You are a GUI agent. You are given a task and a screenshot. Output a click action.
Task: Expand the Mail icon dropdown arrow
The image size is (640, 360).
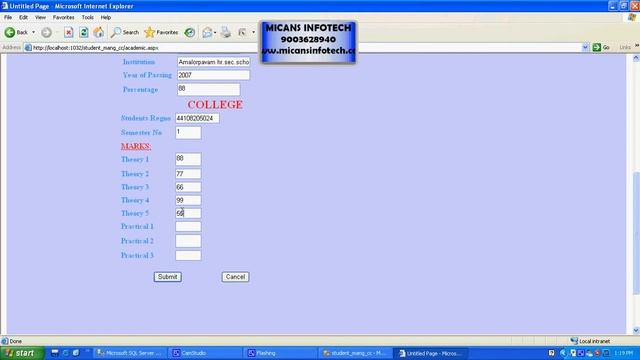click(x=215, y=32)
